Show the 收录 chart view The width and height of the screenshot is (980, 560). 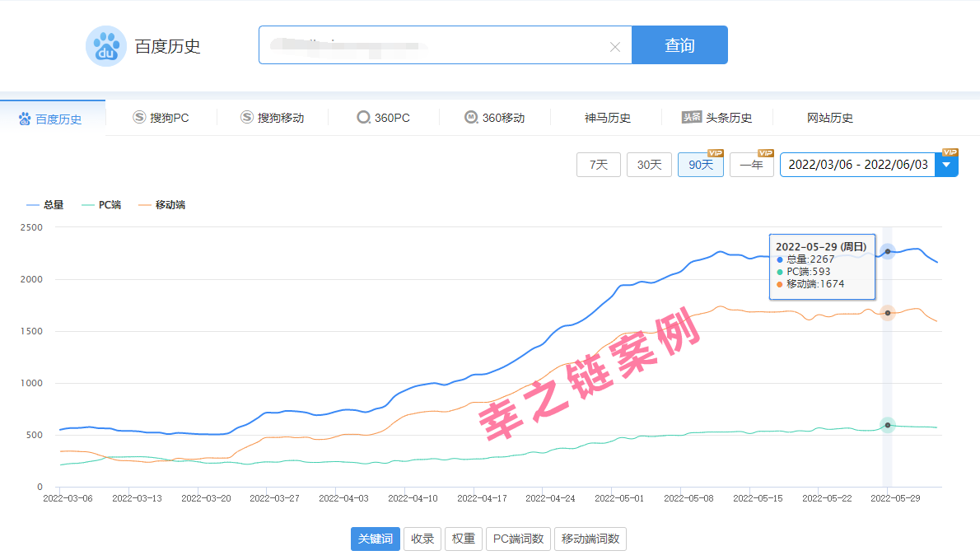click(422, 539)
